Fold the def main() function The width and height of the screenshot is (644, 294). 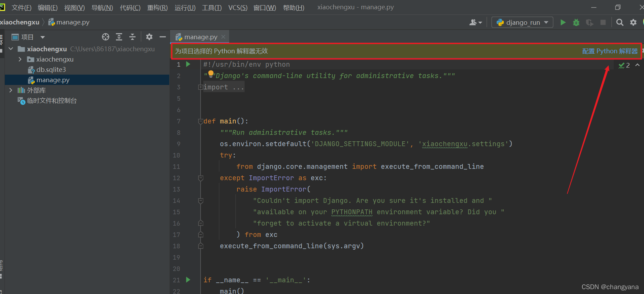201,121
